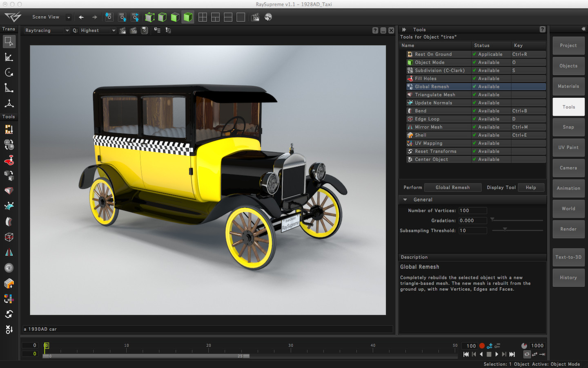Image resolution: width=588 pixels, height=368 pixels.
Task: Click the Number of Vertices input field
Action: coord(472,210)
